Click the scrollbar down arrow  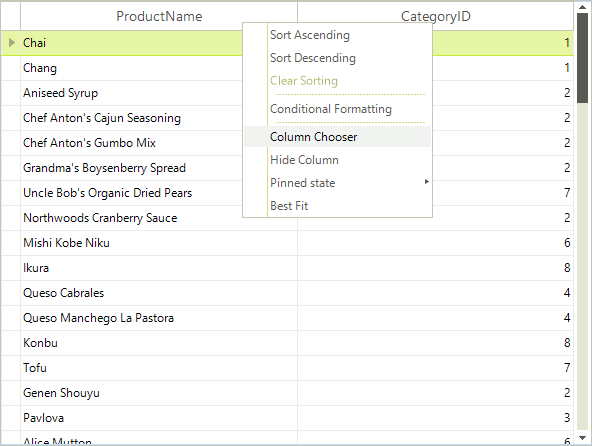583,438
